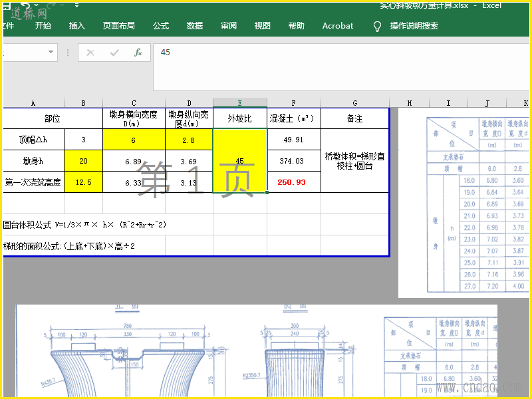The image size is (532, 399).
Task: Open the Name Box dropdown arrow
Action: [x=51, y=53]
